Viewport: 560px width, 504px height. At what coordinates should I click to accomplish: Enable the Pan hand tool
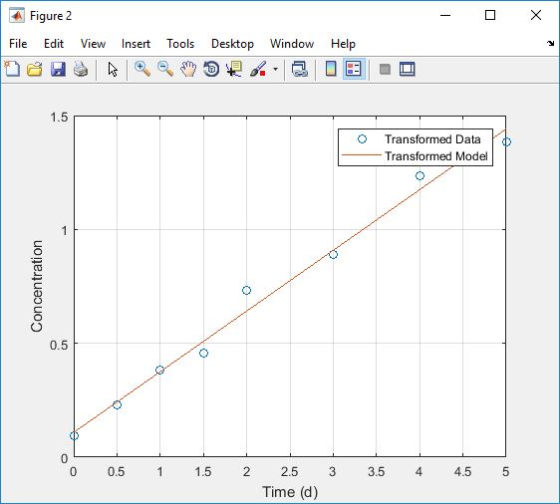click(x=188, y=69)
